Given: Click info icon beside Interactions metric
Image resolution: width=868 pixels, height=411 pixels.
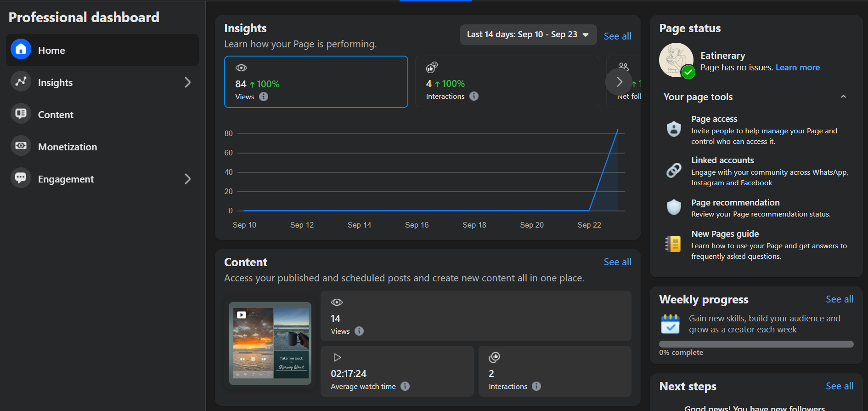Looking at the screenshot, I should 474,96.
